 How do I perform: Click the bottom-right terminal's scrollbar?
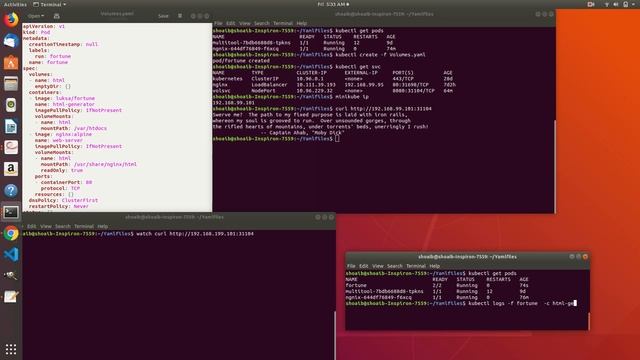pyautogui.click(x=589, y=321)
